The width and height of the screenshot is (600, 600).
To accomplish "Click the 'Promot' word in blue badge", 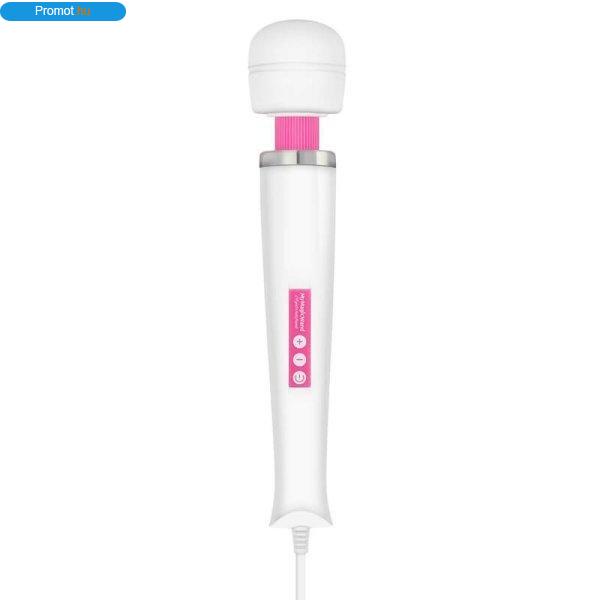I will (54, 11).
